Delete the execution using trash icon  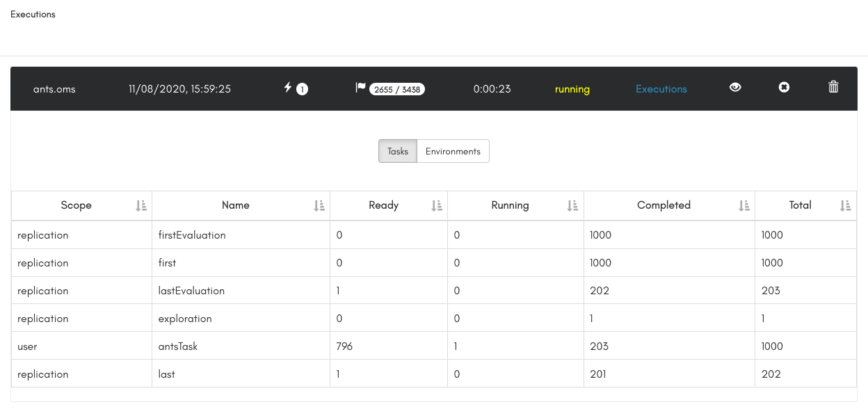tap(833, 88)
